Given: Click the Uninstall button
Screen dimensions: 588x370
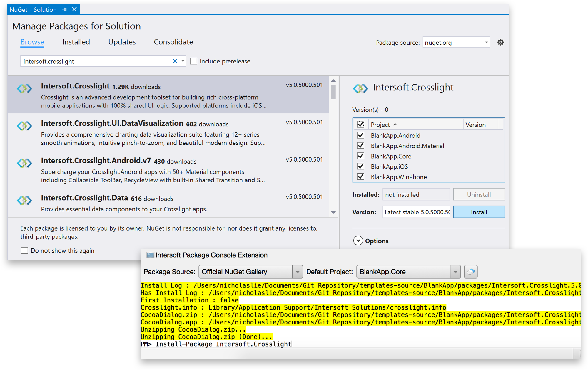Looking at the screenshot, I should pos(478,195).
